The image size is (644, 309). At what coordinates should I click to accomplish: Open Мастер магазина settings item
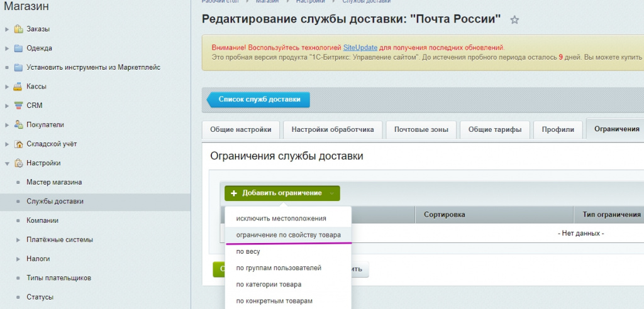pyautogui.click(x=54, y=182)
